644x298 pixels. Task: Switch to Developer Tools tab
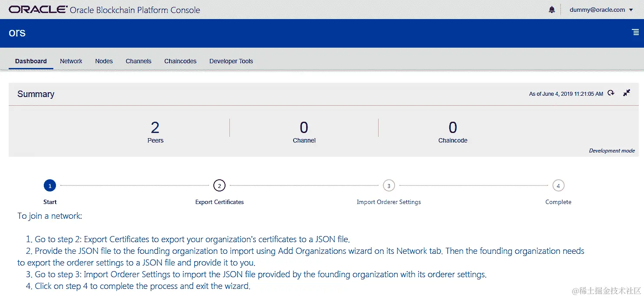click(231, 61)
